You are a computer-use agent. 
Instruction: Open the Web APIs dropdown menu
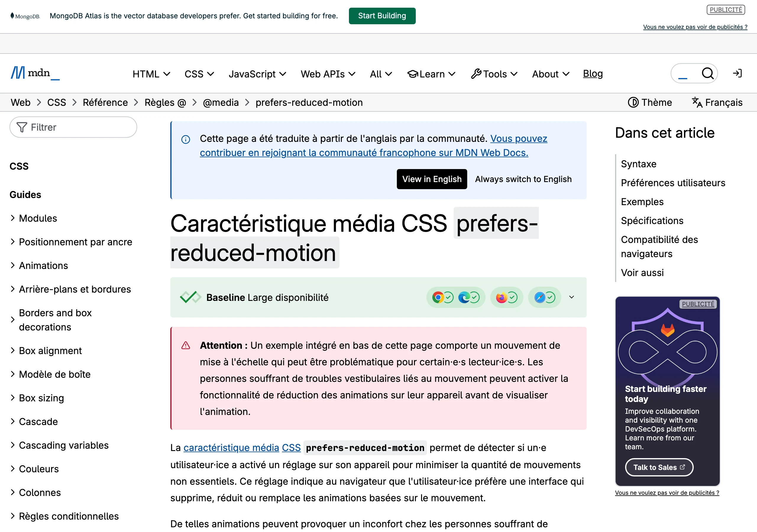[x=328, y=74]
